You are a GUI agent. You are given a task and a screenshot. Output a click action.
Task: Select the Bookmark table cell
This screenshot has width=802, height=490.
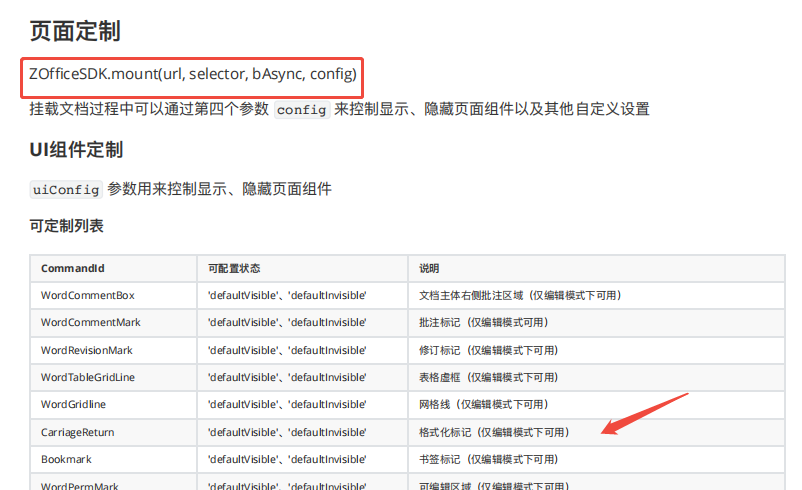pos(66,459)
